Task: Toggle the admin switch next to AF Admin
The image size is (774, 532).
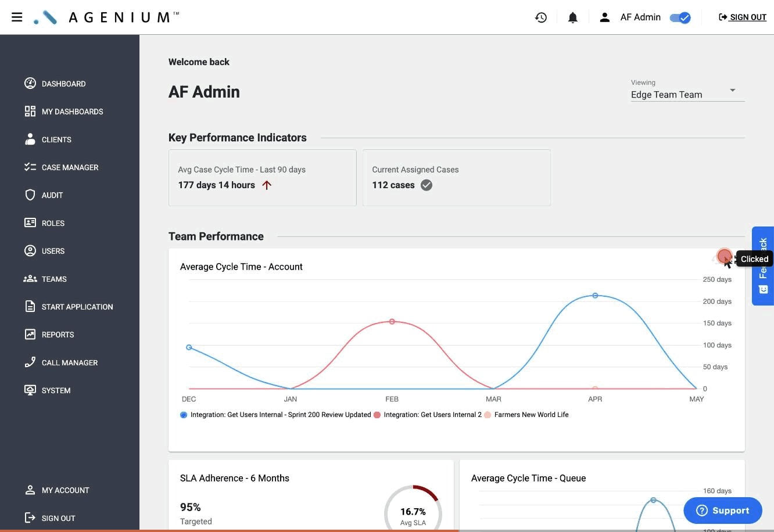Action: click(680, 17)
